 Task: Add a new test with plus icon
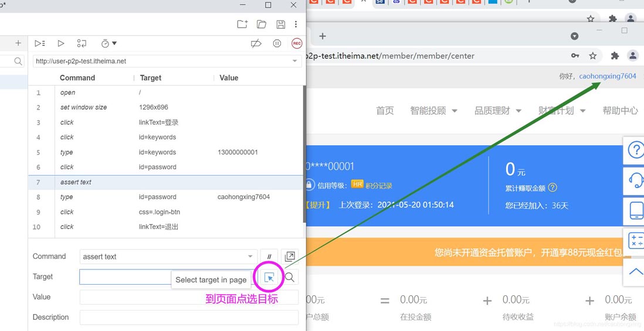tap(18, 43)
